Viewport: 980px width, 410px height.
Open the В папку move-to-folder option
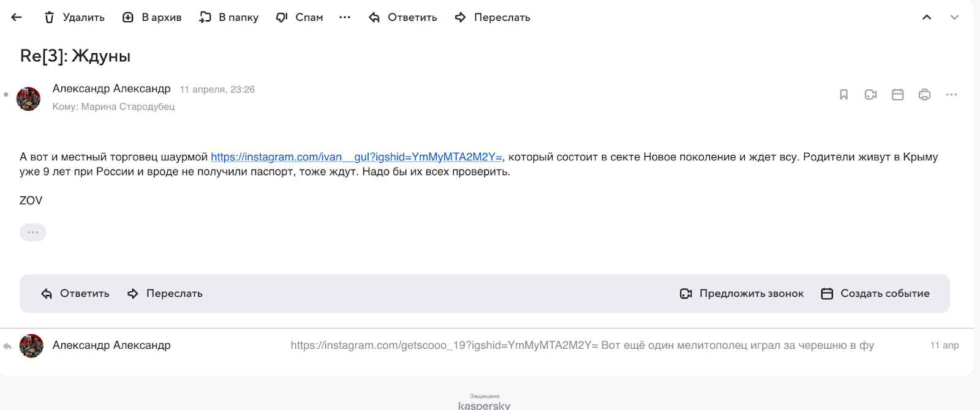point(228,17)
